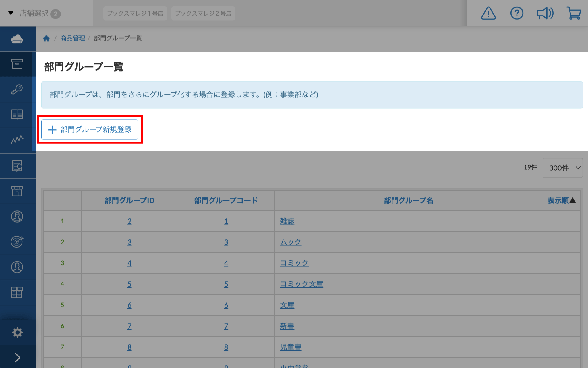Click group ID 5 in コミック文庫 row
This screenshot has height=368, width=588.
click(x=129, y=284)
